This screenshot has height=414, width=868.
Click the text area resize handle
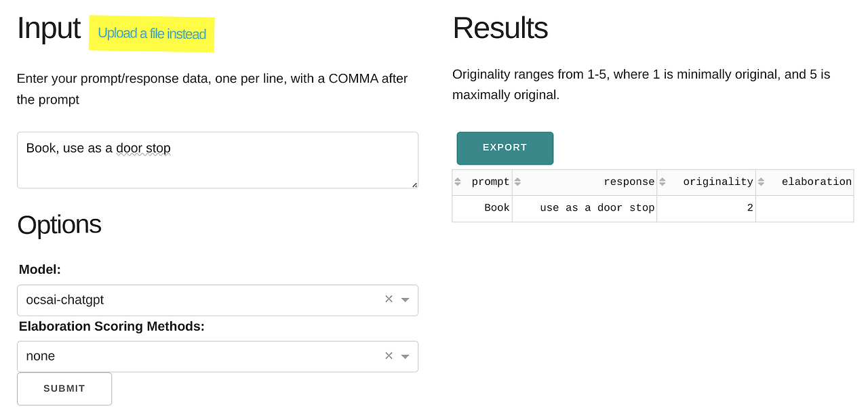(x=414, y=184)
